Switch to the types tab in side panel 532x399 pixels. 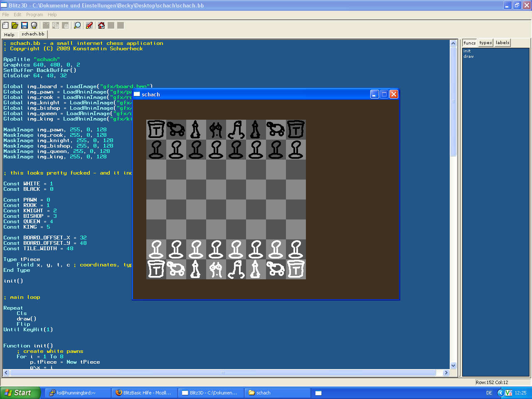485,43
